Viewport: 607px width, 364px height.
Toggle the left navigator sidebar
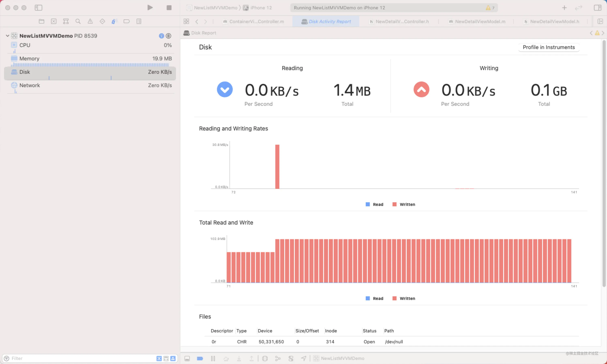(39, 8)
